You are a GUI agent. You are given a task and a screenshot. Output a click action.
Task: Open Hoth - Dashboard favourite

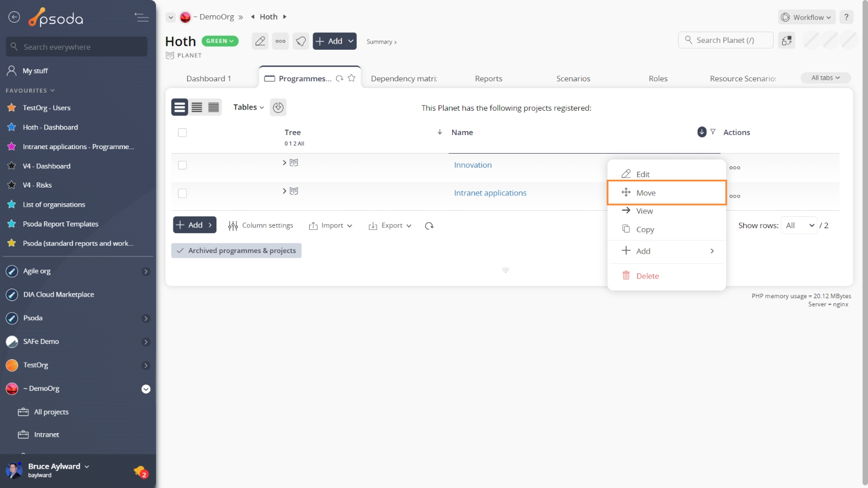pyautogui.click(x=50, y=128)
